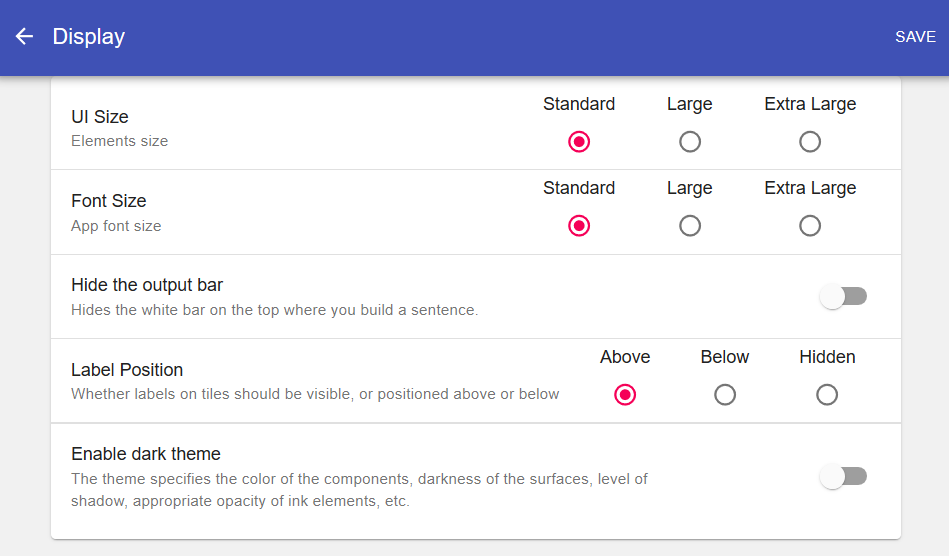This screenshot has height=556, width=949.
Task: Click the back arrow icon
Action: click(x=24, y=37)
